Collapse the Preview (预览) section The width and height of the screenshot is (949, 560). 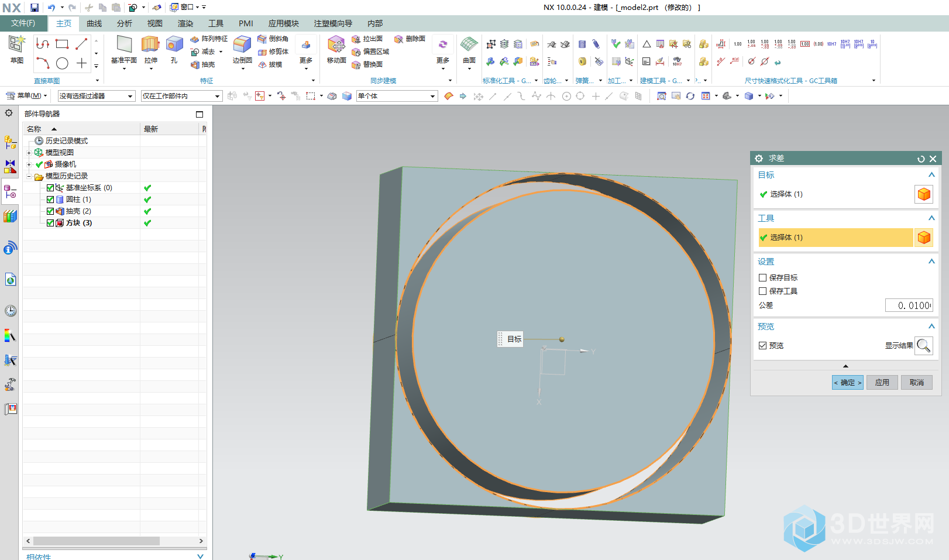[x=931, y=327]
